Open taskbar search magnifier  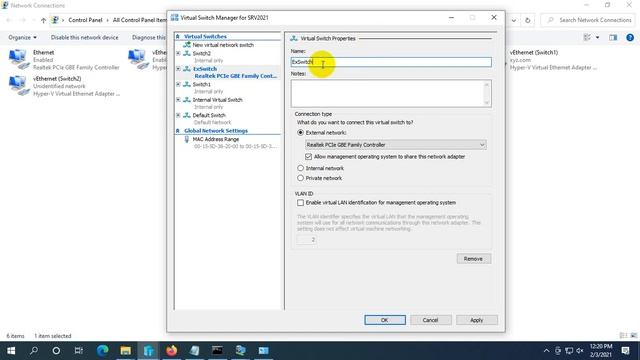pyautogui.click(x=34, y=351)
